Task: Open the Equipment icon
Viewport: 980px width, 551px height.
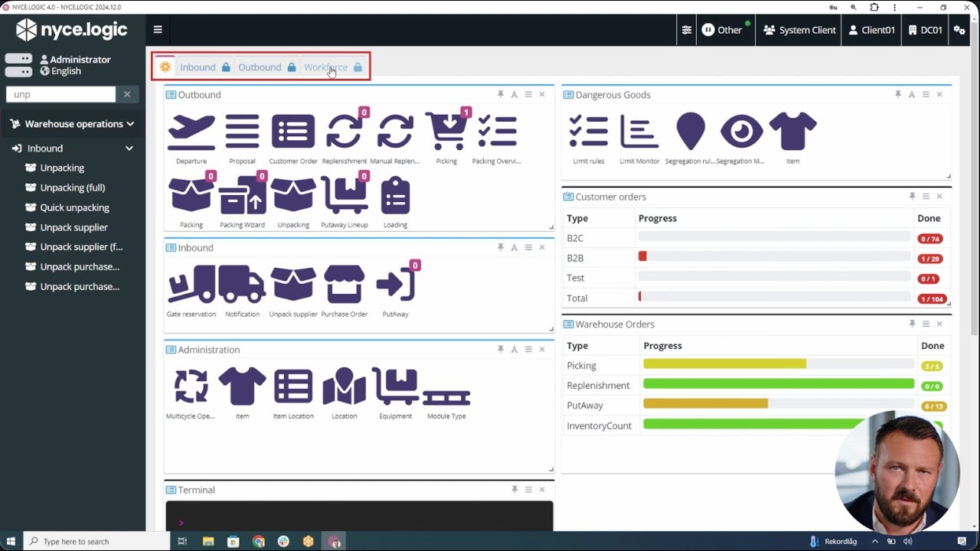Action: pyautogui.click(x=395, y=386)
